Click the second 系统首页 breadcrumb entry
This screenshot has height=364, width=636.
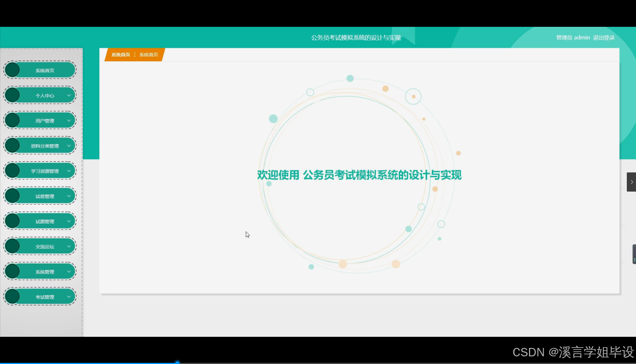coord(149,55)
